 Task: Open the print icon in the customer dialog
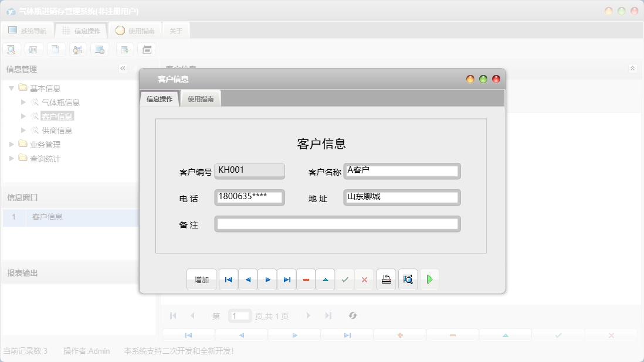pos(386,279)
